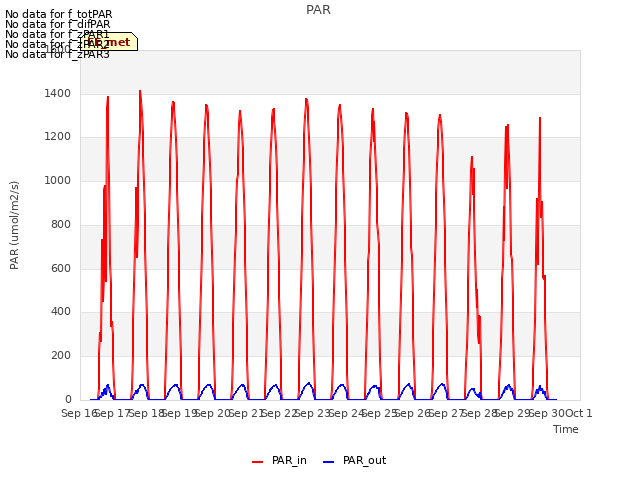Click the blue PAR_out legend swatch

[x=328, y=462]
